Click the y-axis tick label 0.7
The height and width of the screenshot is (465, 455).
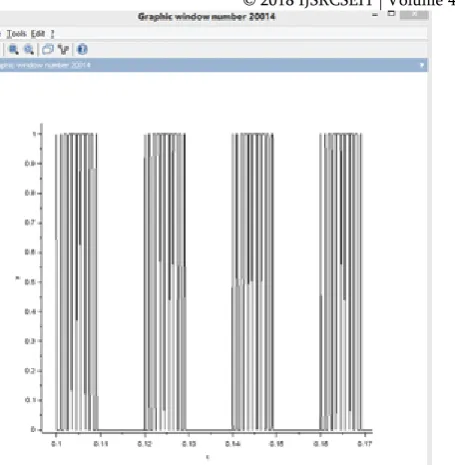click(x=29, y=223)
